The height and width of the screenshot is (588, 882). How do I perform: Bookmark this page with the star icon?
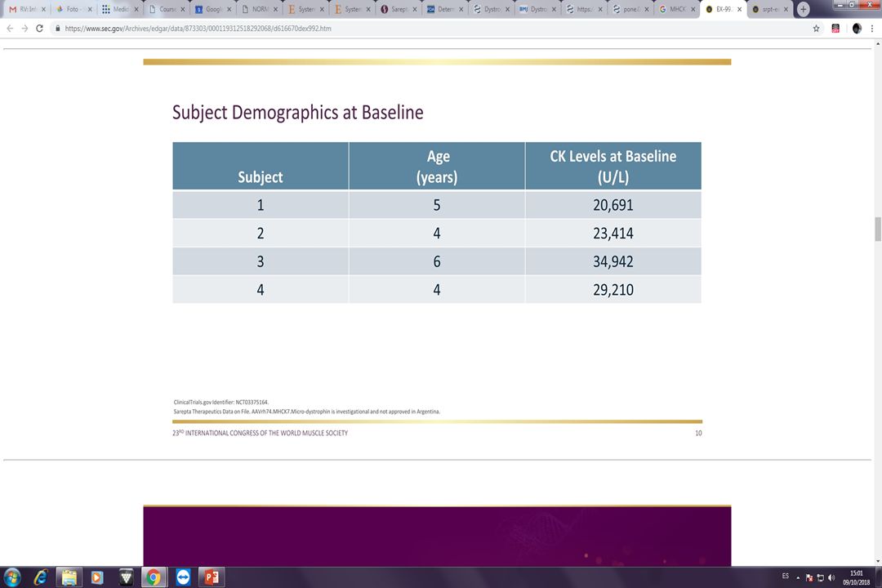[816, 28]
